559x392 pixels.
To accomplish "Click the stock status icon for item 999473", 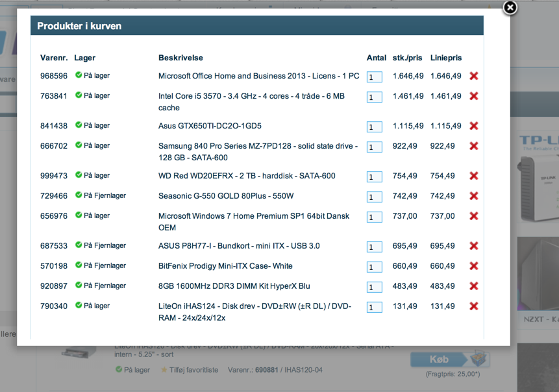I will click(79, 175).
